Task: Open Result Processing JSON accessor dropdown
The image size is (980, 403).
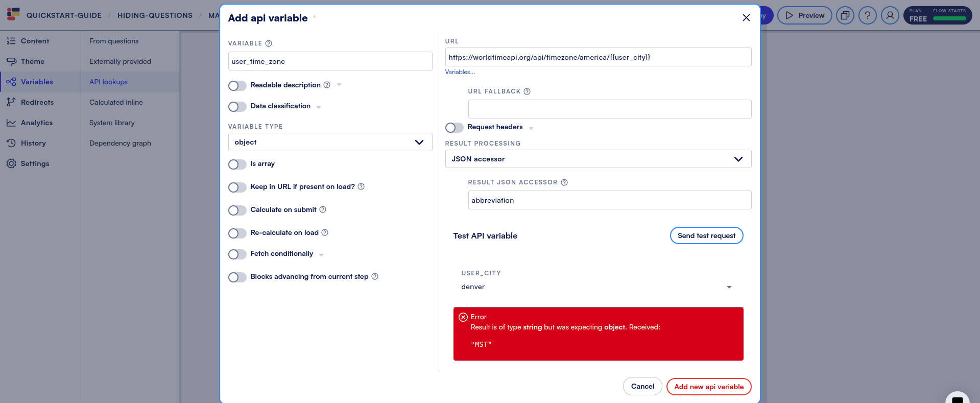Action: pyautogui.click(x=597, y=159)
